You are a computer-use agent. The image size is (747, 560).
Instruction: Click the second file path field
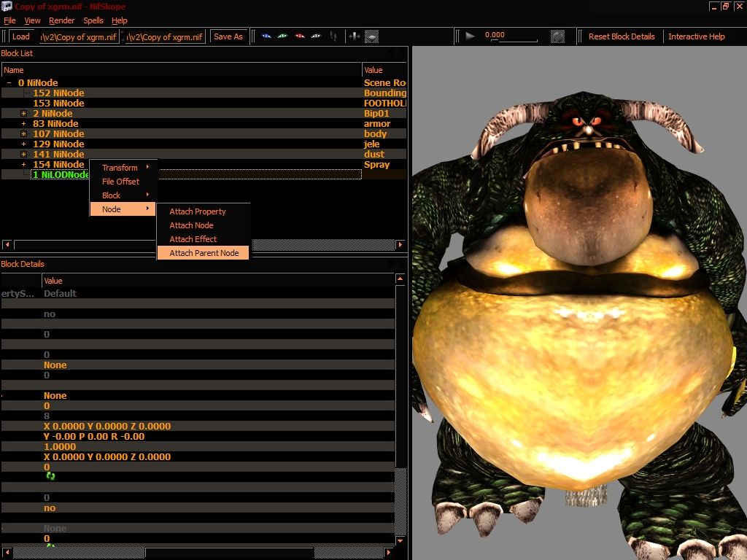click(166, 36)
